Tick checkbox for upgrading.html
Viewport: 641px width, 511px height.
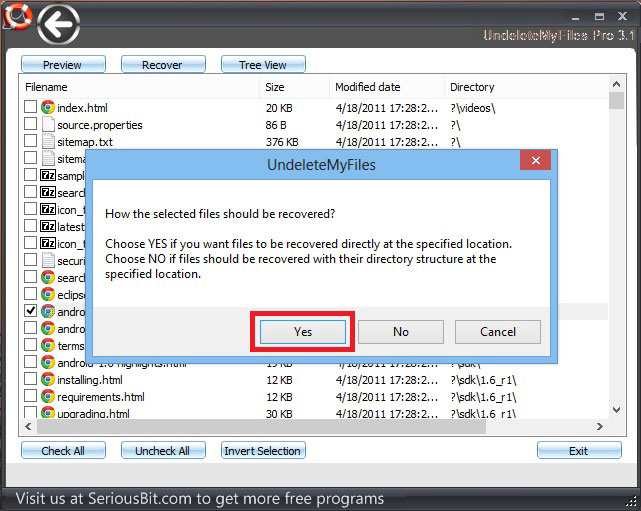30,412
